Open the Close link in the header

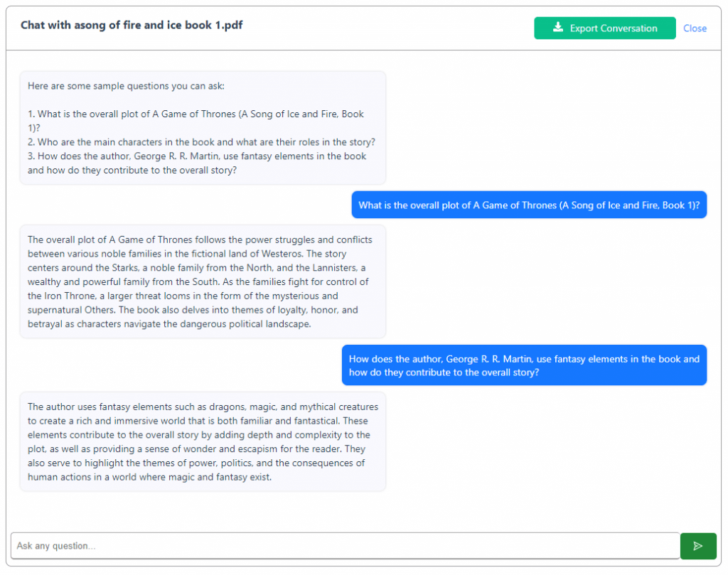tap(695, 28)
